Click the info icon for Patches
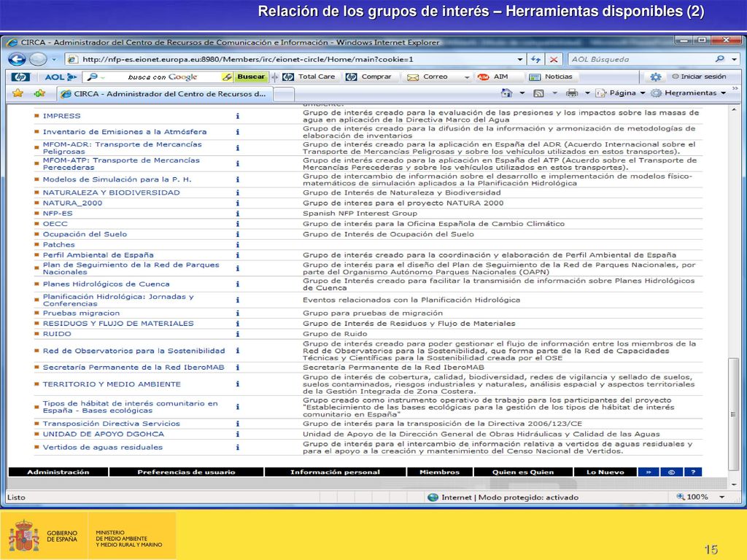747x560 pixels. (237, 245)
